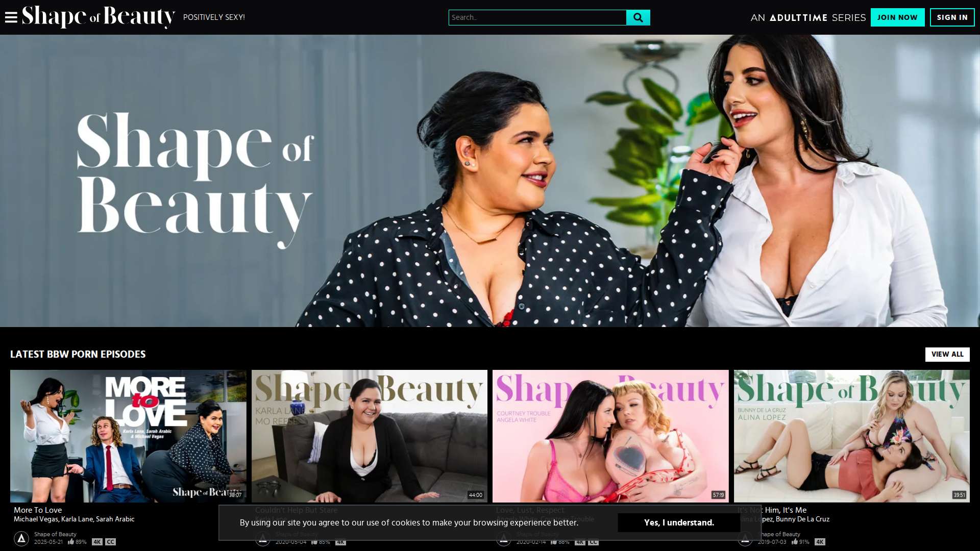Open the Adult Time series logo link
Image resolution: width=980 pixels, height=551 pixels.
point(808,17)
